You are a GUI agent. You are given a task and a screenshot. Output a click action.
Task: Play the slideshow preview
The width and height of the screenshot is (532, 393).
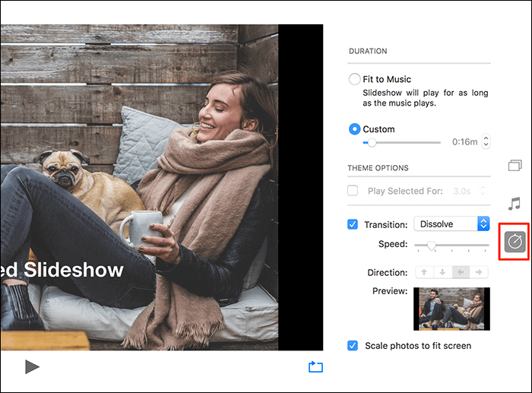[32, 367]
